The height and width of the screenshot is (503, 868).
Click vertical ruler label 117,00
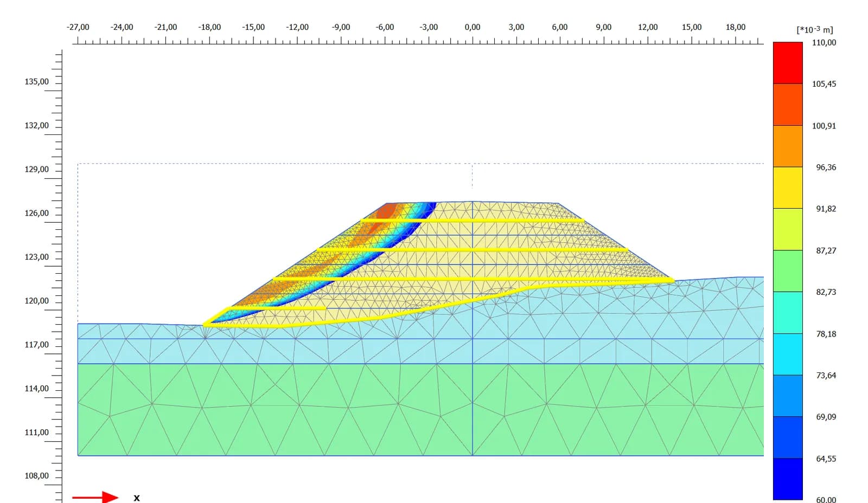(36, 345)
